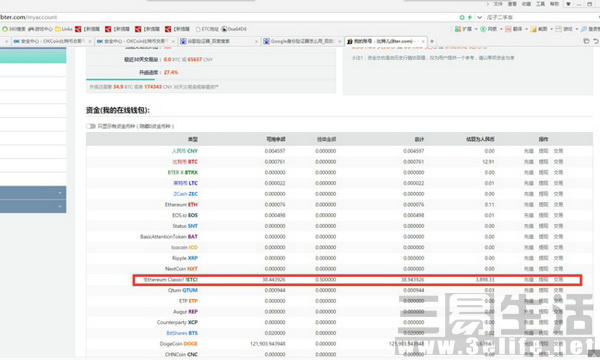
Task: Click the green circle icon in address bar
Action: click(462, 17)
